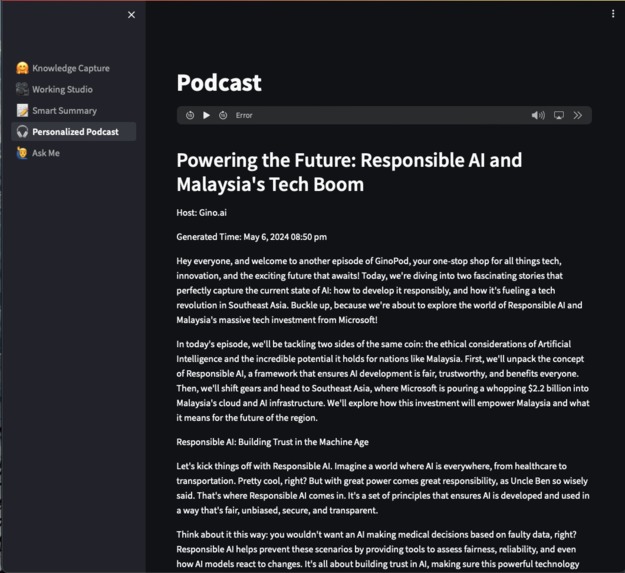Click the paragraph starting 'Let's kick things off'

[383, 488]
